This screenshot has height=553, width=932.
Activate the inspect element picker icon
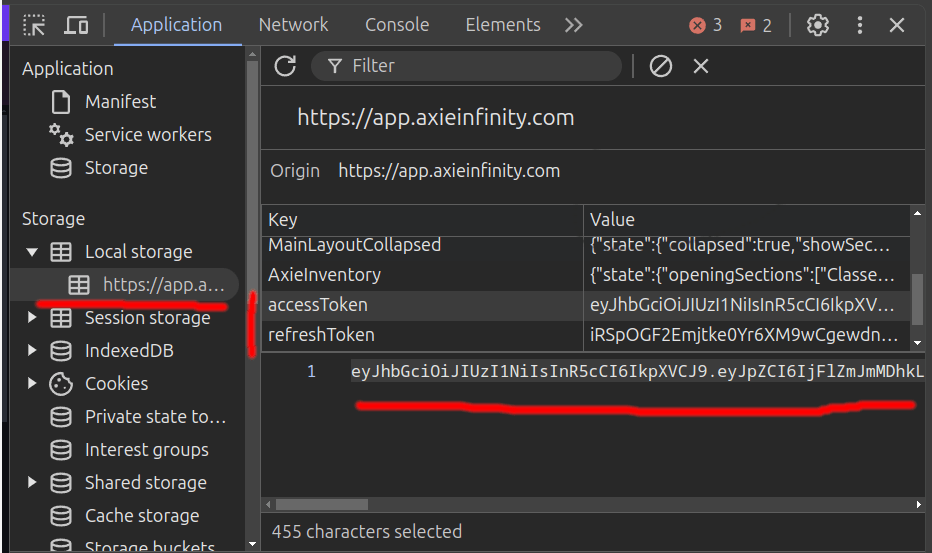coord(34,25)
